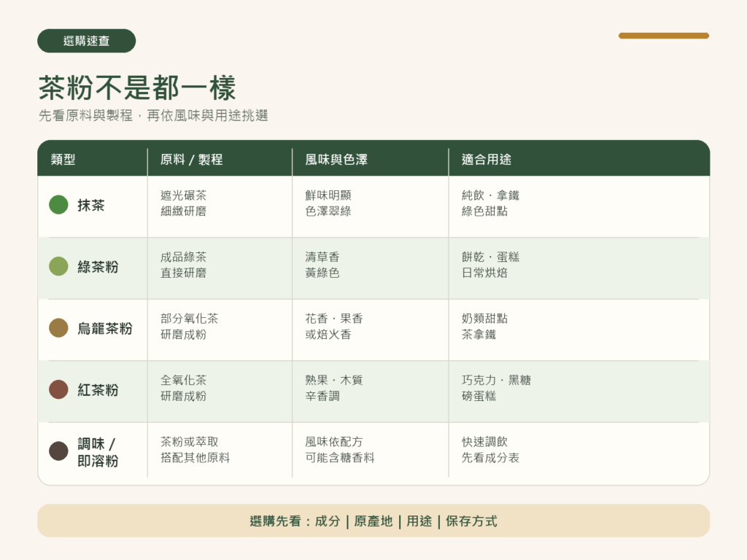Click the reddish-brown dot beside 紅茶粉
This screenshot has height=560, width=747.
coord(58,389)
